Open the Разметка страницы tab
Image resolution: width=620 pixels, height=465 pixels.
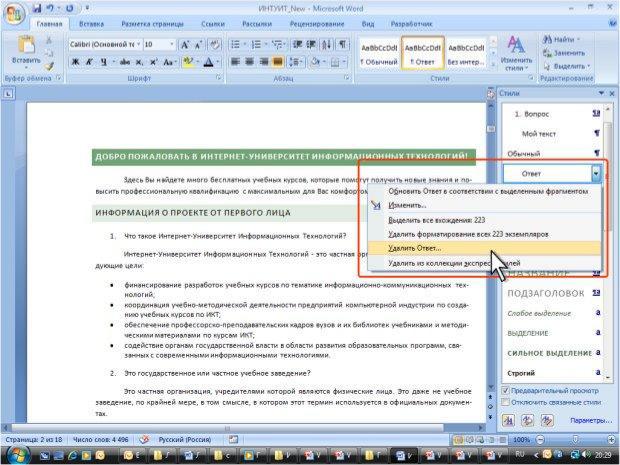click(x=152, y=24)
